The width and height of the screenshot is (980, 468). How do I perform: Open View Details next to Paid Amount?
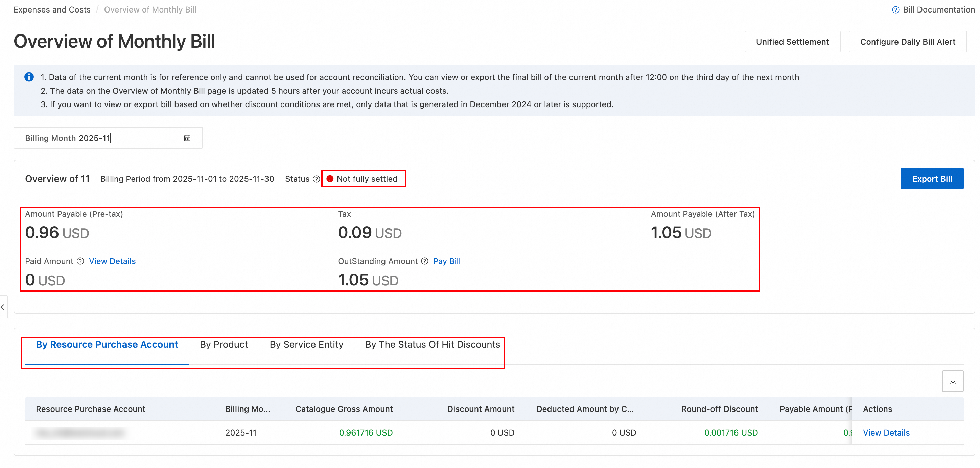112,261
